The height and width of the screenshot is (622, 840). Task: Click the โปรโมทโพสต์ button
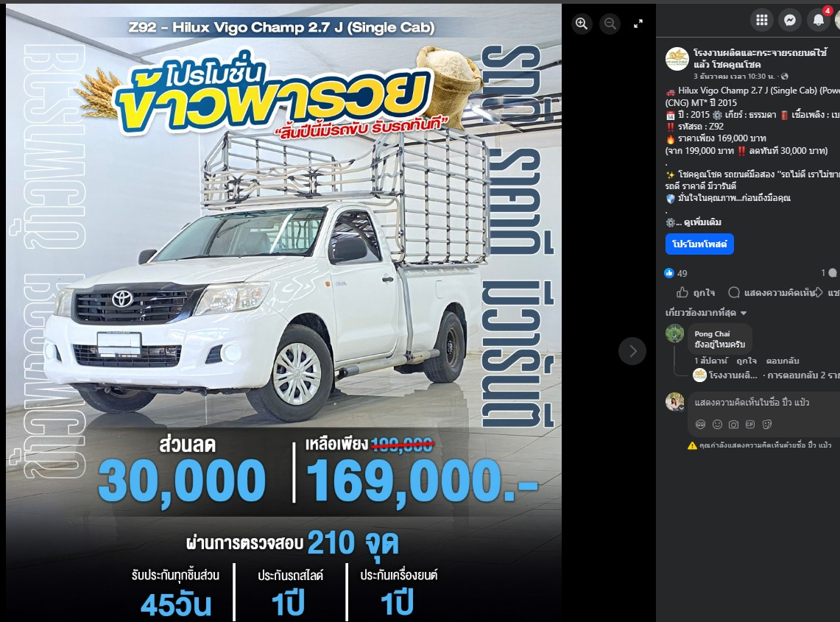(699, 244)
